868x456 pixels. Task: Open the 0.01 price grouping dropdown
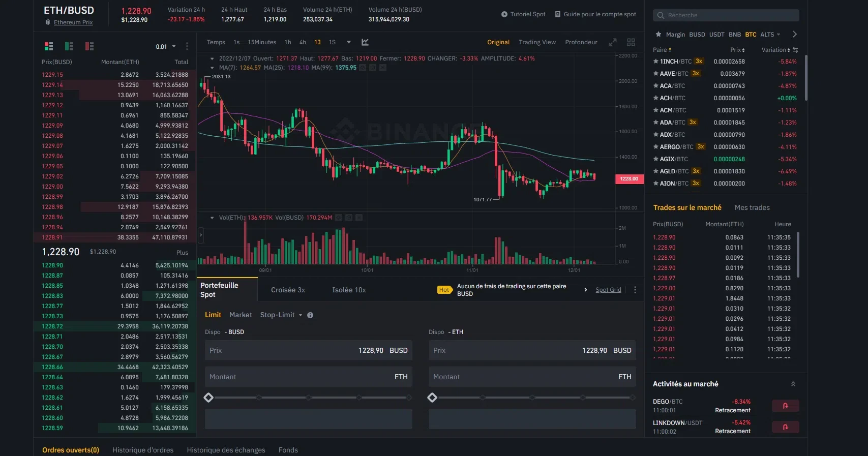point(166,47)
